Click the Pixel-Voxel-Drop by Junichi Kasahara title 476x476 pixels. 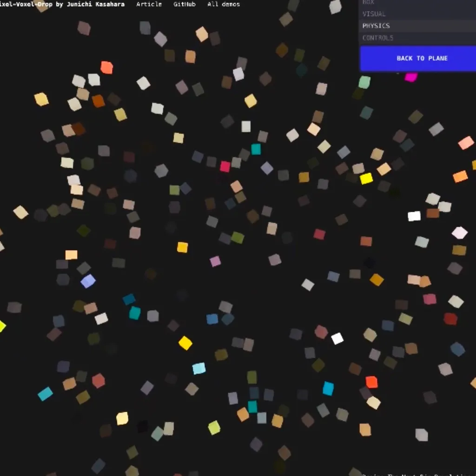(x=62, y=4)
